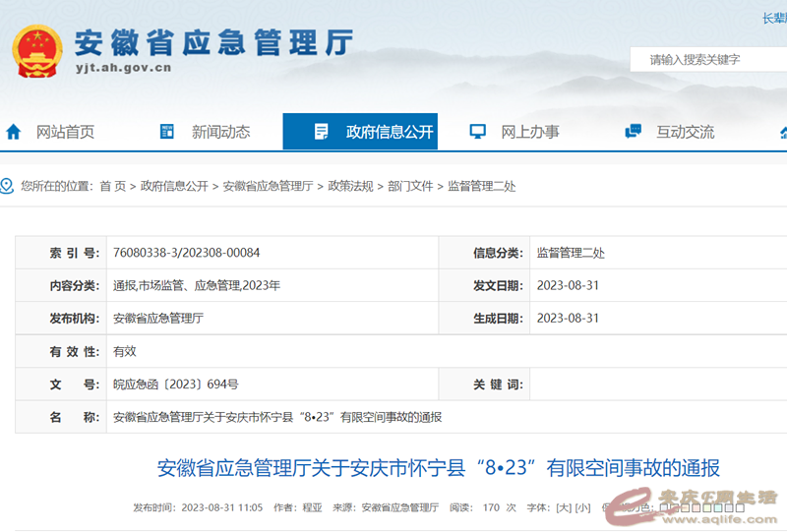Click the location pin icon in breadcrumb
Image resolution: width=787 pixels, height=532 pixels.
click(x=7, y=186)
